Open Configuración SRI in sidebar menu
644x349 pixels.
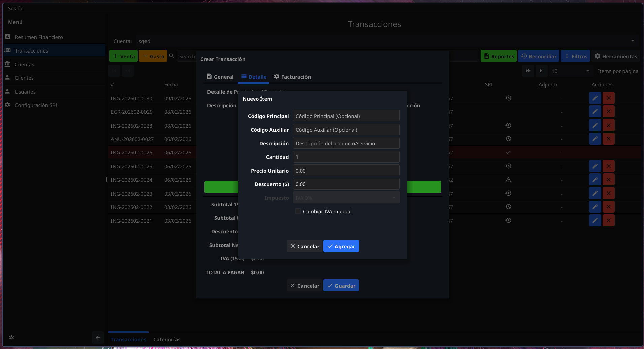click(36, 105)
